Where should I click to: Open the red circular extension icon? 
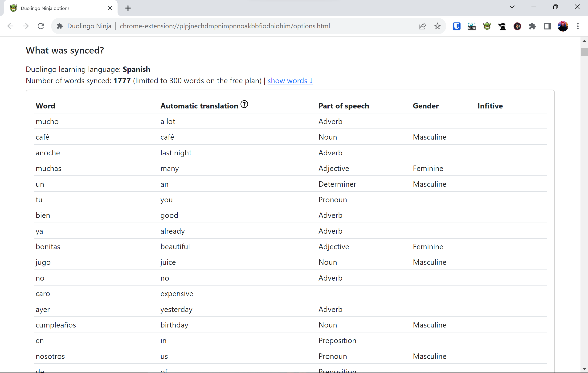(x=517, y=26)
